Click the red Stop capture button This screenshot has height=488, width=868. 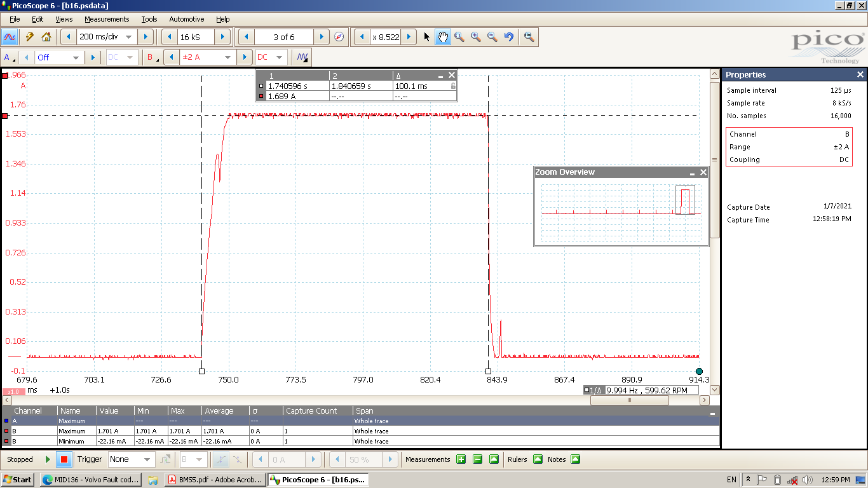[64, 459]
